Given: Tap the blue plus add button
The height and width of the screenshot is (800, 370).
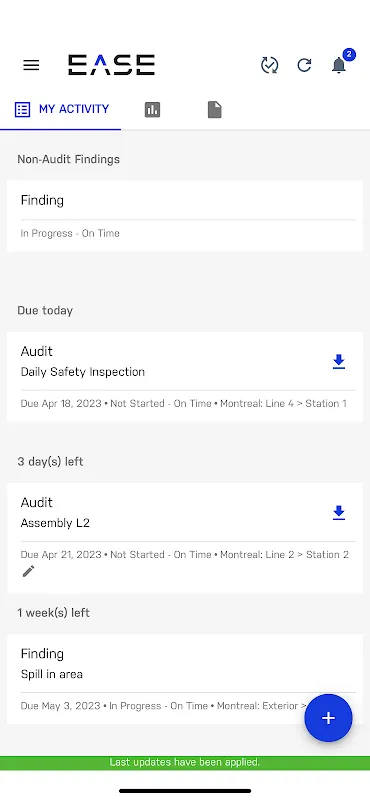Looking at the screenshot, I should (328, 718).
